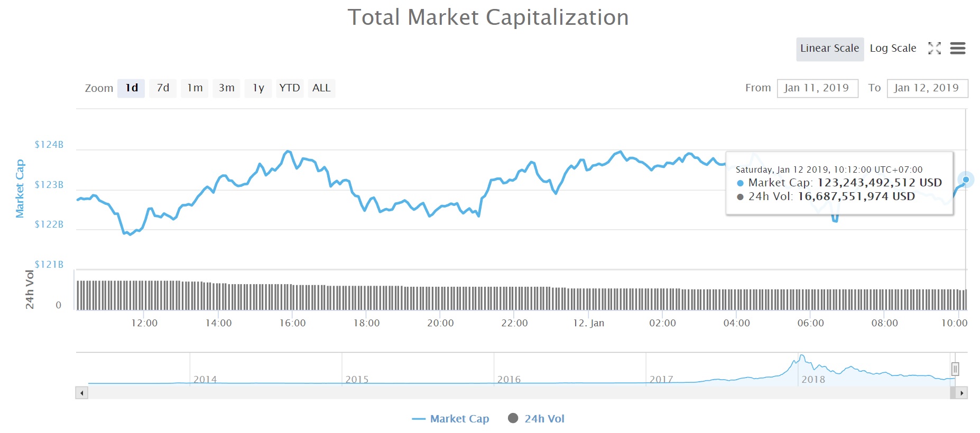
Task: Choose the 1y zoom option
Action: coord(258,88)
